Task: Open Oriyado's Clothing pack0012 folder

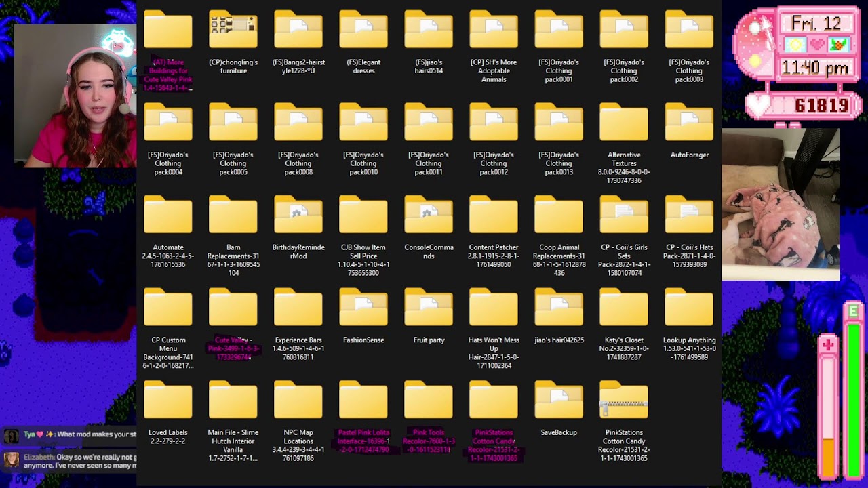Action: point(494,123)
